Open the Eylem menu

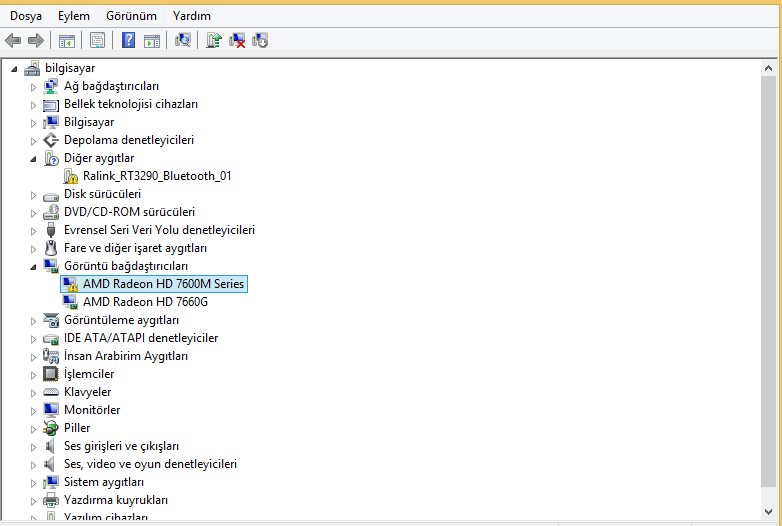(x=74, y=16)
